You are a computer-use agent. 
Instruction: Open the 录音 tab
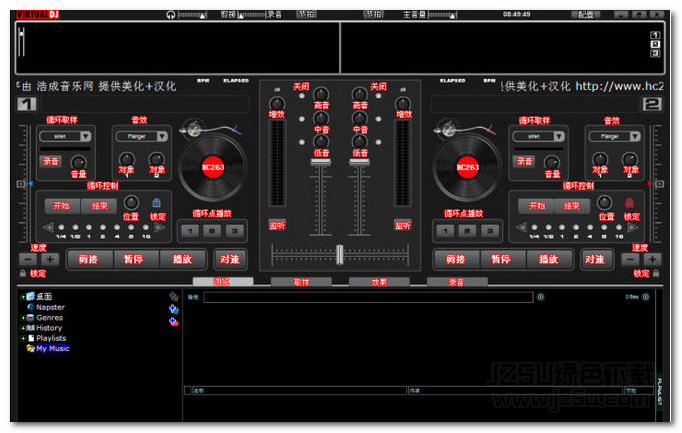coord(457,282)
